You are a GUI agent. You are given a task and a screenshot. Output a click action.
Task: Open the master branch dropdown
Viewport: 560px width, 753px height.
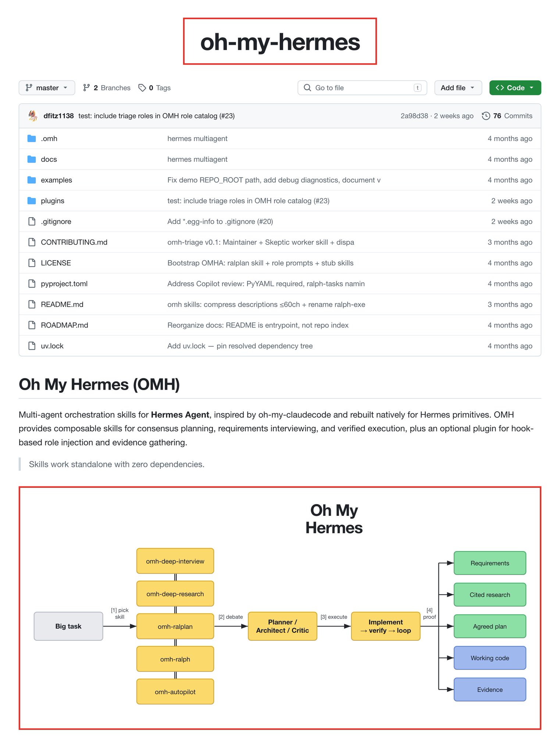[47, 88]
